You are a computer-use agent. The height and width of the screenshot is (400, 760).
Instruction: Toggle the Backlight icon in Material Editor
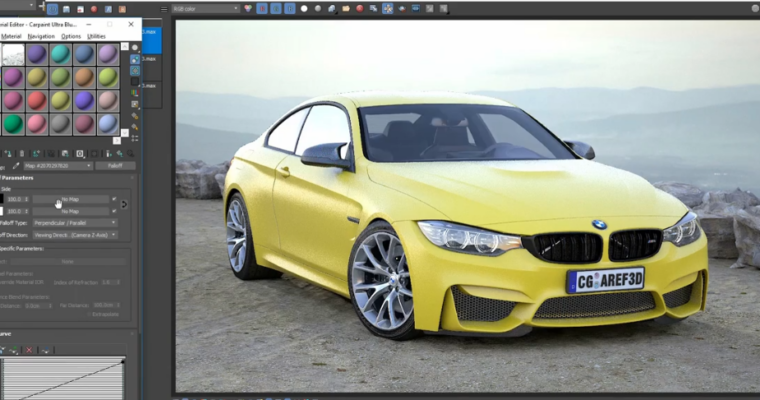pos(135,59)
